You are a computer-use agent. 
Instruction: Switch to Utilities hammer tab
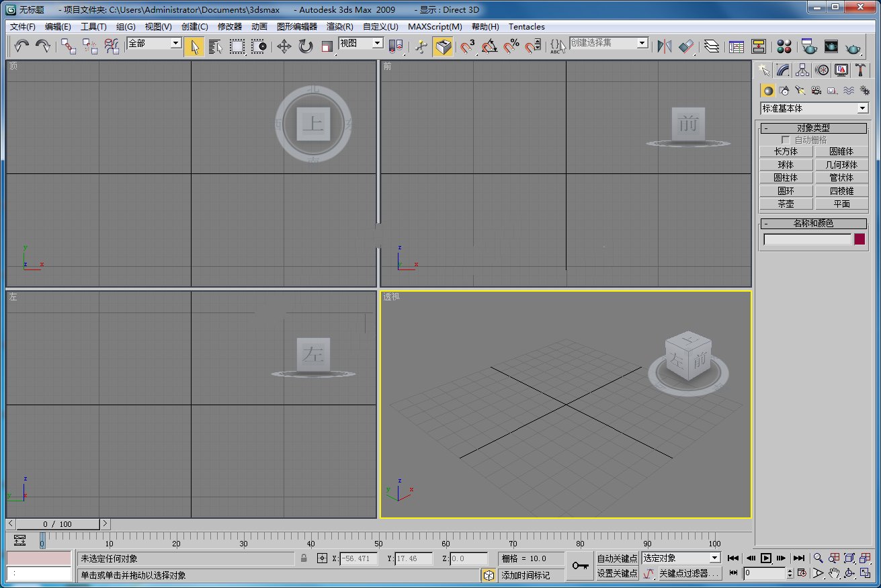coord(860,70)
